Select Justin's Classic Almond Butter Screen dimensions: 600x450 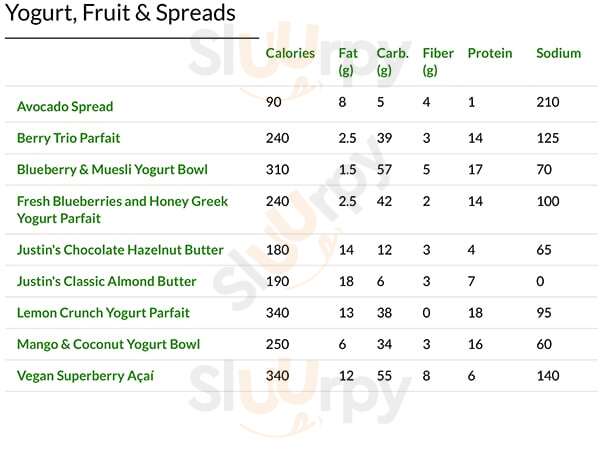point(107,281)
